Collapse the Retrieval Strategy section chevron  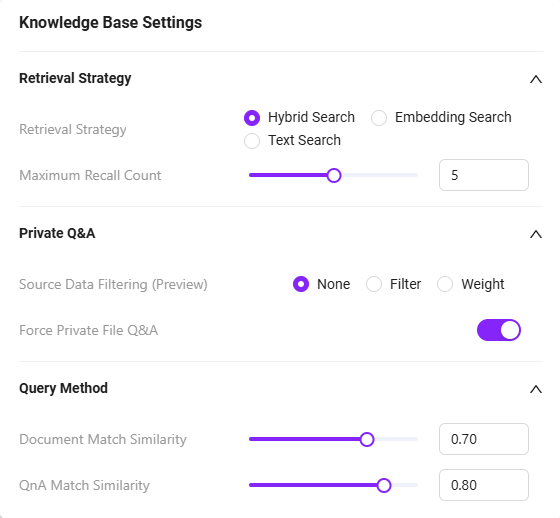point(536,79)
